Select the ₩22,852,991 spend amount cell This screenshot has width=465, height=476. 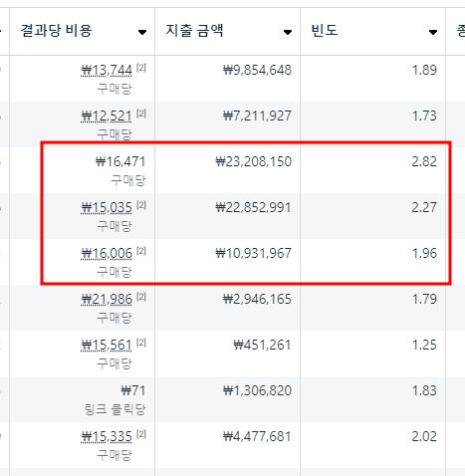point(228,216)
